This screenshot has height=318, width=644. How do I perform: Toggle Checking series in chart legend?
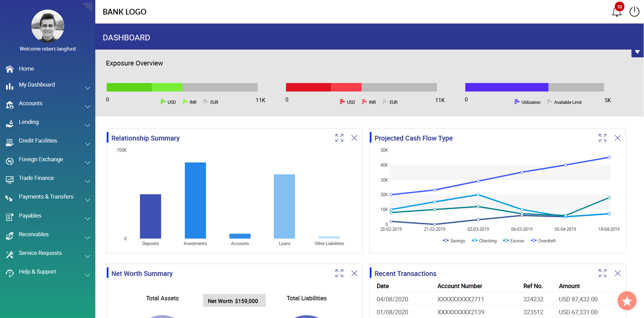click(484, 241)
